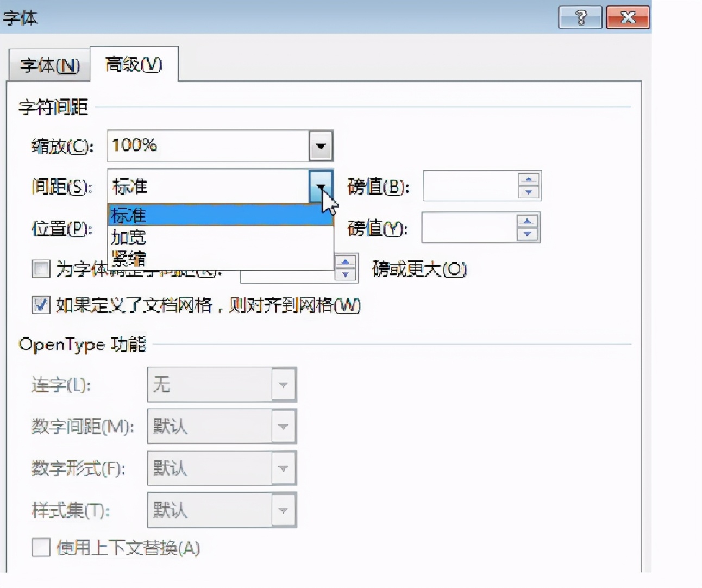Click the 磅值(B) input field
The height and width of the screenshot is (588, 702).
[471, 186]
